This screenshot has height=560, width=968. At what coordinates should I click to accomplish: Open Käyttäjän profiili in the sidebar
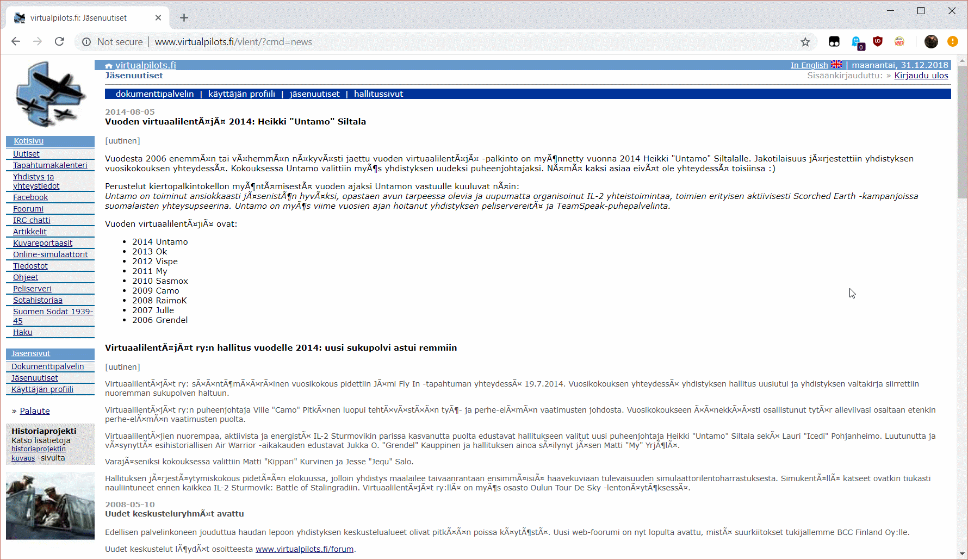[42, 389]
